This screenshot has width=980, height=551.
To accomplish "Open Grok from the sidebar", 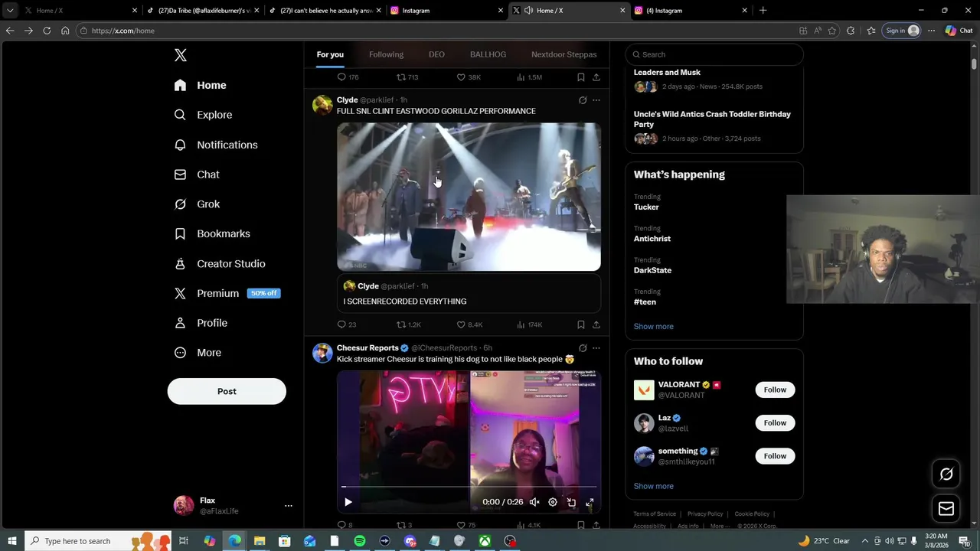I will tap(197, 204).
